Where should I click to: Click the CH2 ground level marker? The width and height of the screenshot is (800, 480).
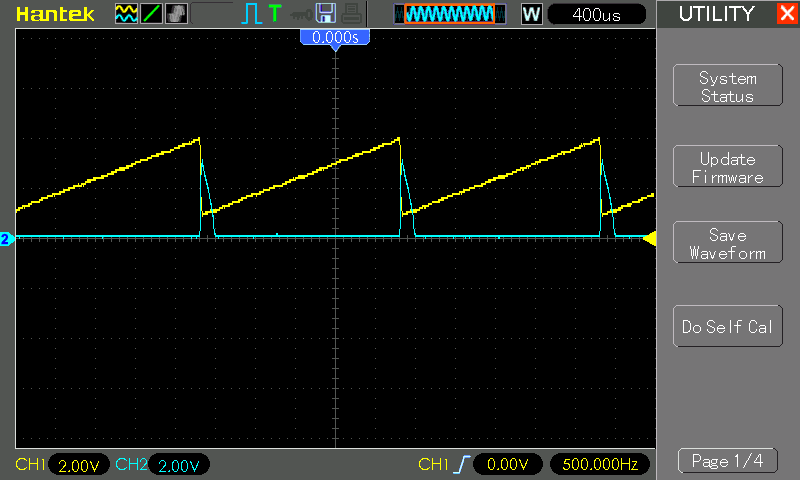click(x=6, y=239)
